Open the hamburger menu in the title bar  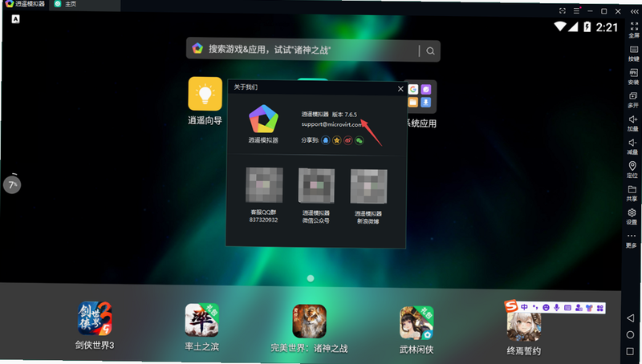577,10
